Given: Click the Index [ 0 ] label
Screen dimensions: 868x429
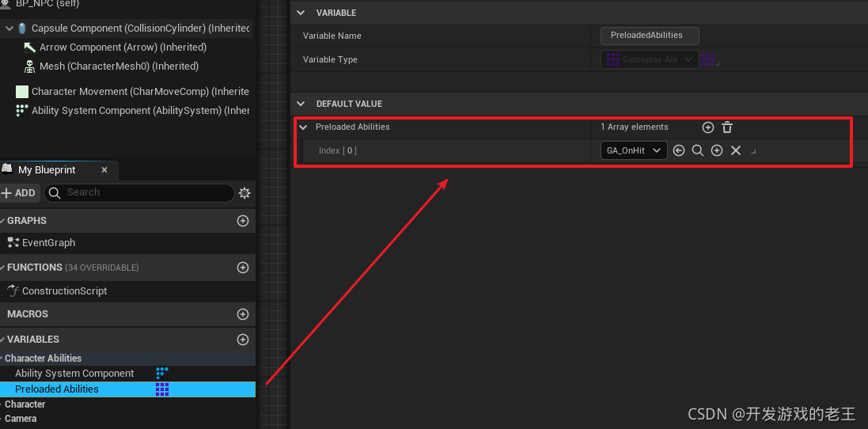Looking at the screenshot, I should [338, 150].
